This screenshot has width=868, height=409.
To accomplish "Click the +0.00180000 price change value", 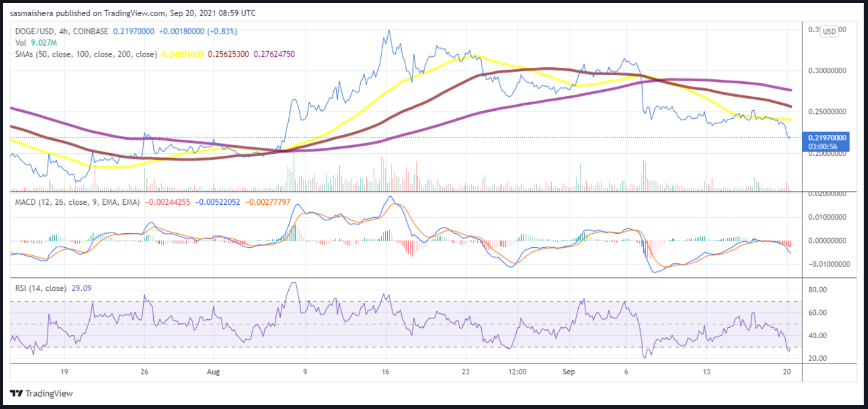I will (x=181, y=31).
